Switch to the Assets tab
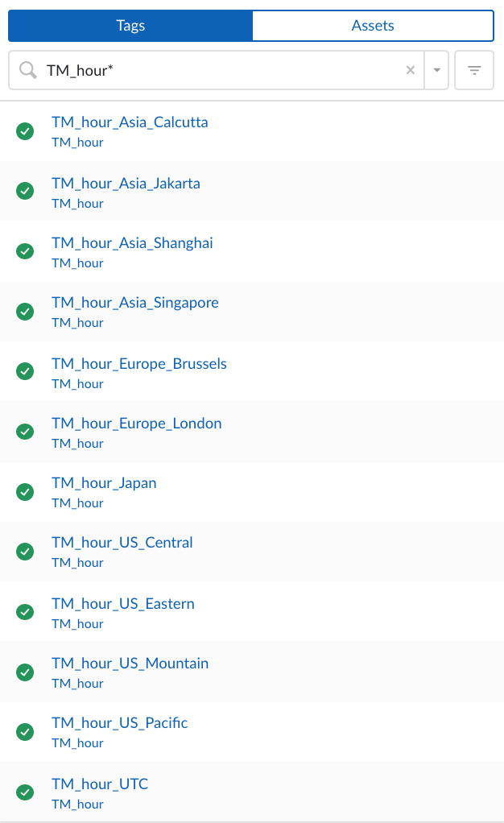The image size is (504, 823). click(373, 26)
